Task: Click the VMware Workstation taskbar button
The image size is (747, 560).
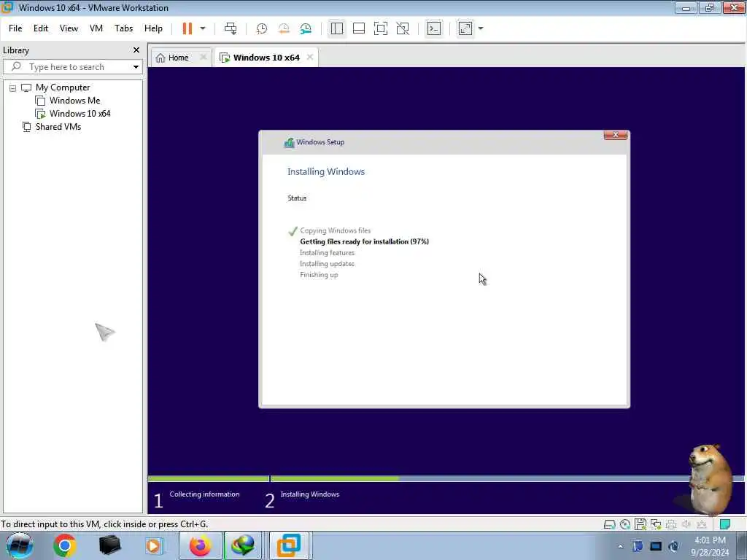Action: 289,545
